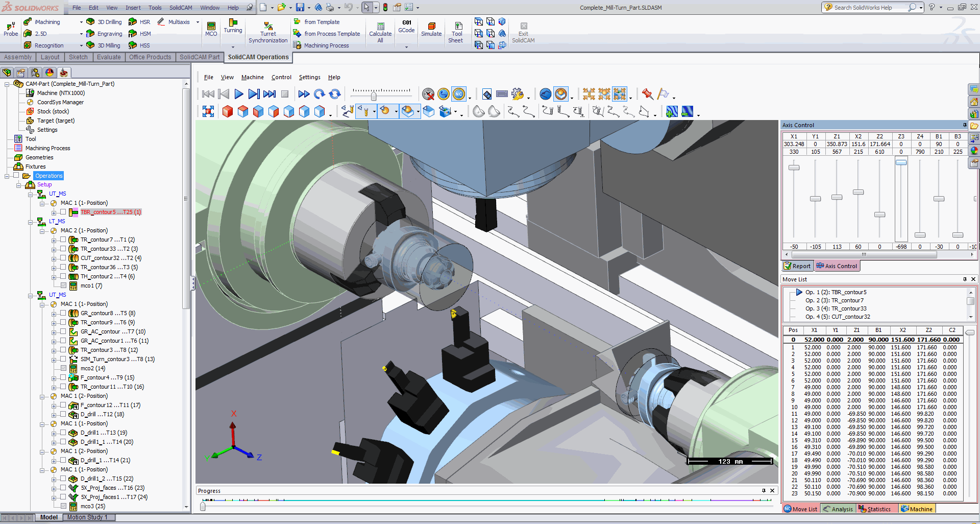The width and height of the screenshot is (980, 524).
Task: Click the Stop simulation button
Action: tap(285, 94)
